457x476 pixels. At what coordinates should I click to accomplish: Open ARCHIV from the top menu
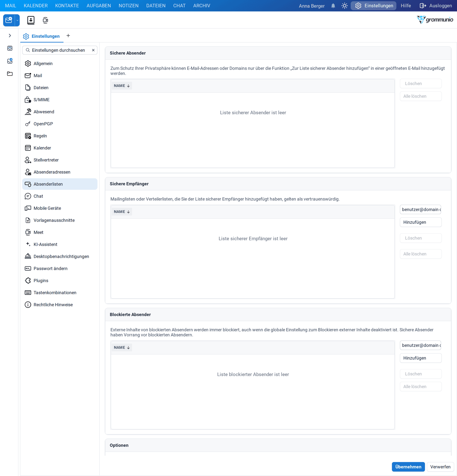pyautogui.click(x=202, y=6)
